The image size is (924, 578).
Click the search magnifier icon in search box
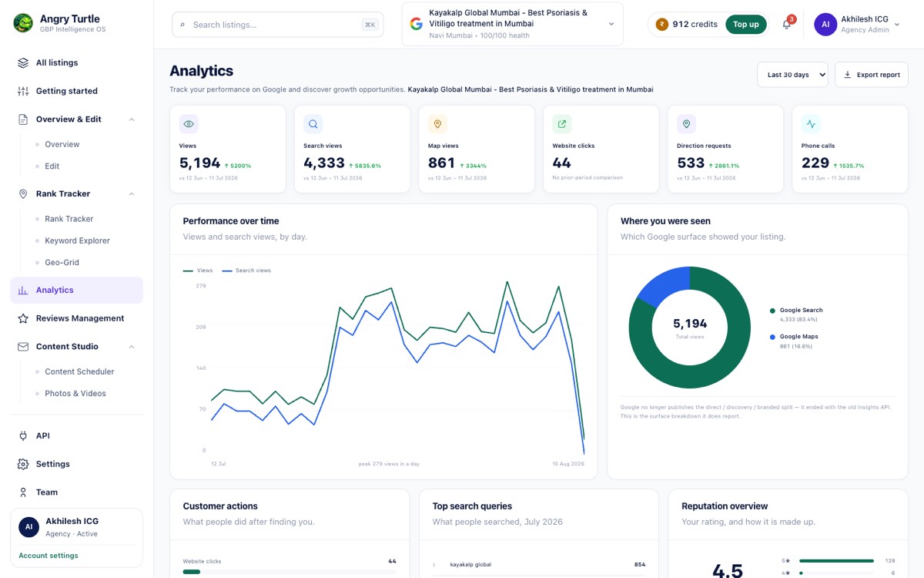(x=182, y=25)
